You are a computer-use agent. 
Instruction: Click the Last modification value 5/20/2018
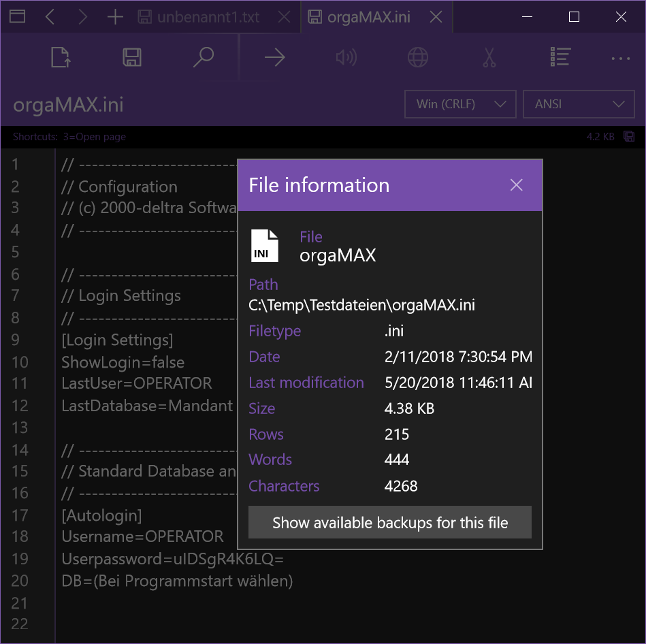click(x=458, y=383)
